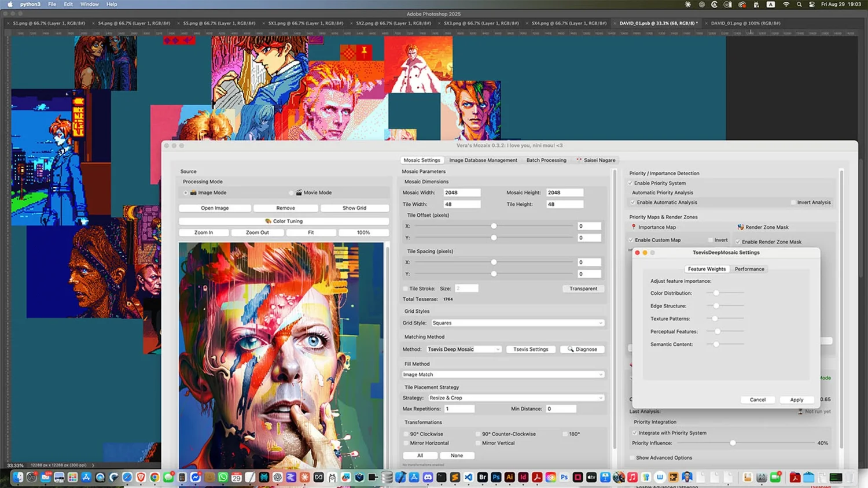Viewport: 868px width, 488px height.
Task: Open the Window menu in the menu bar
Action: point(89,4)
